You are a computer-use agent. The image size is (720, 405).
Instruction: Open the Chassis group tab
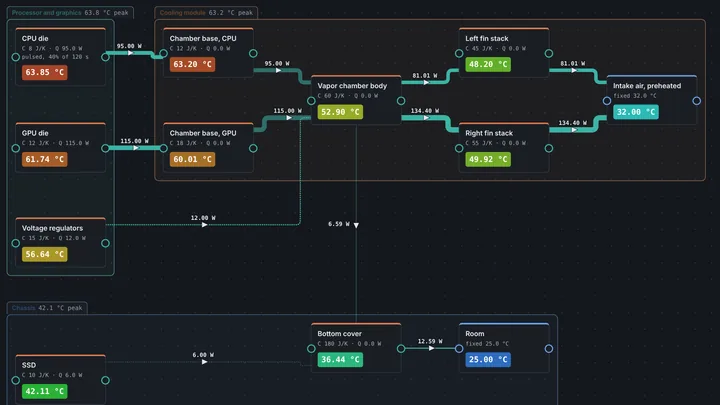tap(47, 308)
